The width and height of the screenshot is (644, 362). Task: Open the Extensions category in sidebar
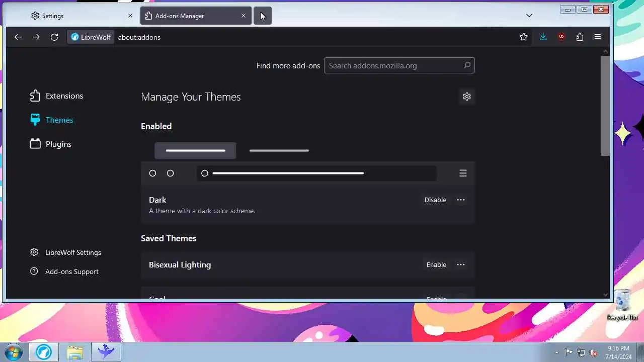[57, 96]
